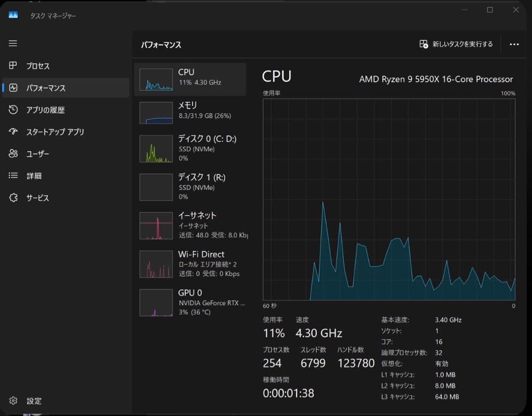Click the Task Manager app icon in title bar
This screenshot has height=416, width=532.
coord(13,15)
